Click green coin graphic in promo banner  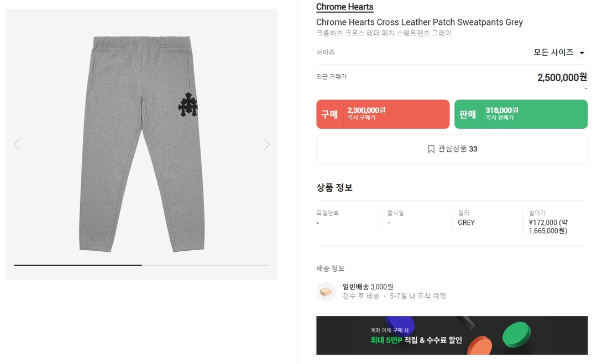[516, 334]
